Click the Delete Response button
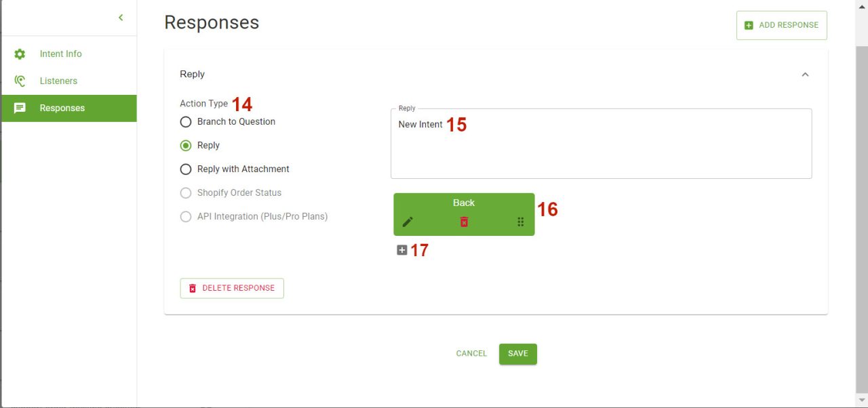Image resolution: width=868 pixels, height=408 pixels. click(232, 288)
